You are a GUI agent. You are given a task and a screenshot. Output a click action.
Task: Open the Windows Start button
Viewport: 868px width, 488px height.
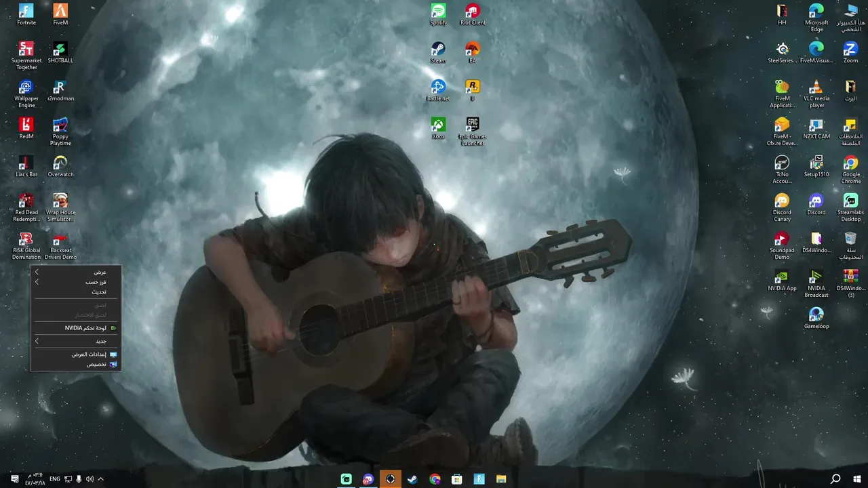click(x=857, y=479)
